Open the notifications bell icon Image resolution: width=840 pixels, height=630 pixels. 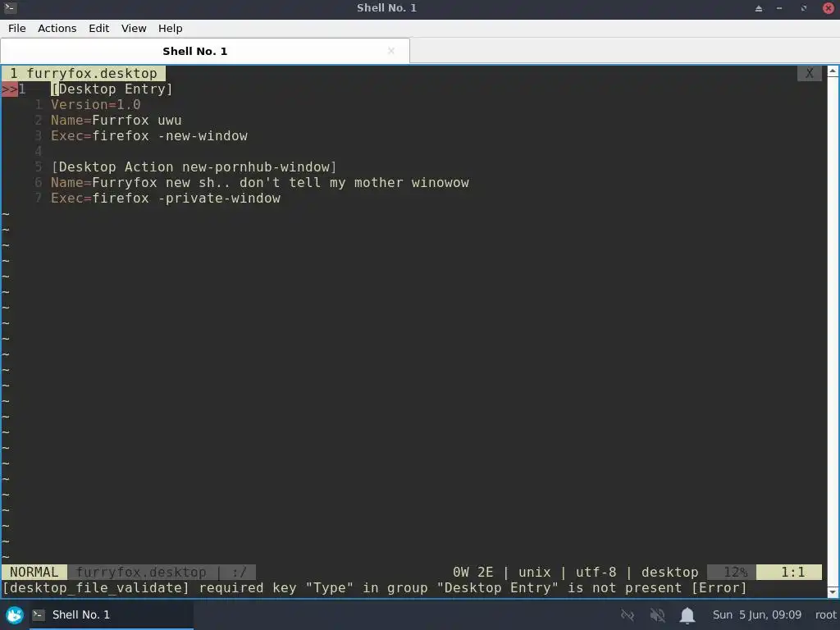pos(687,615)
